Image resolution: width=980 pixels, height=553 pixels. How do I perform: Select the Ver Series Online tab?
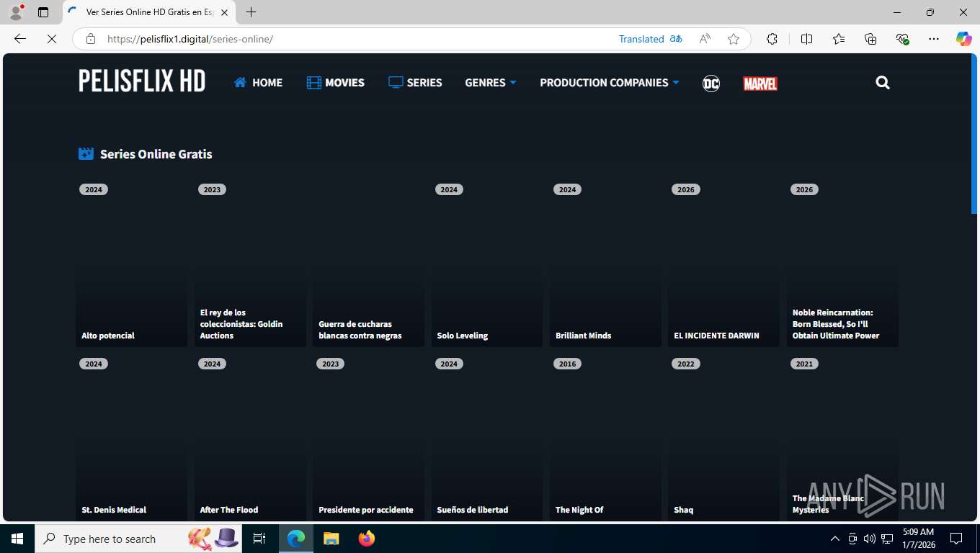coord(148,12)
